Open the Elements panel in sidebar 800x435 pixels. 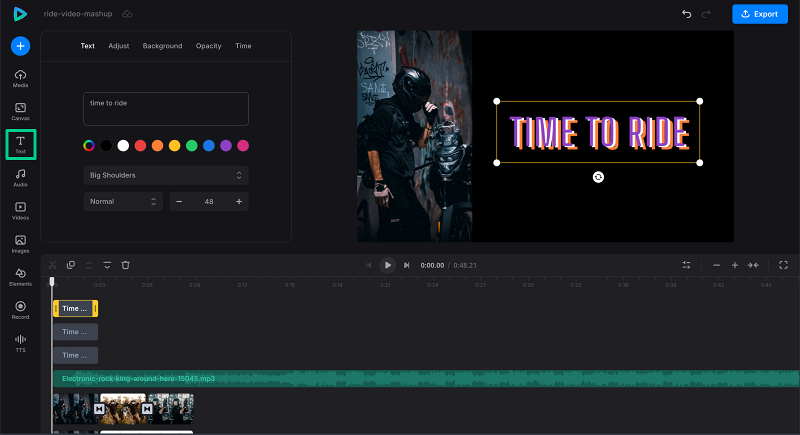click(20, 277)
